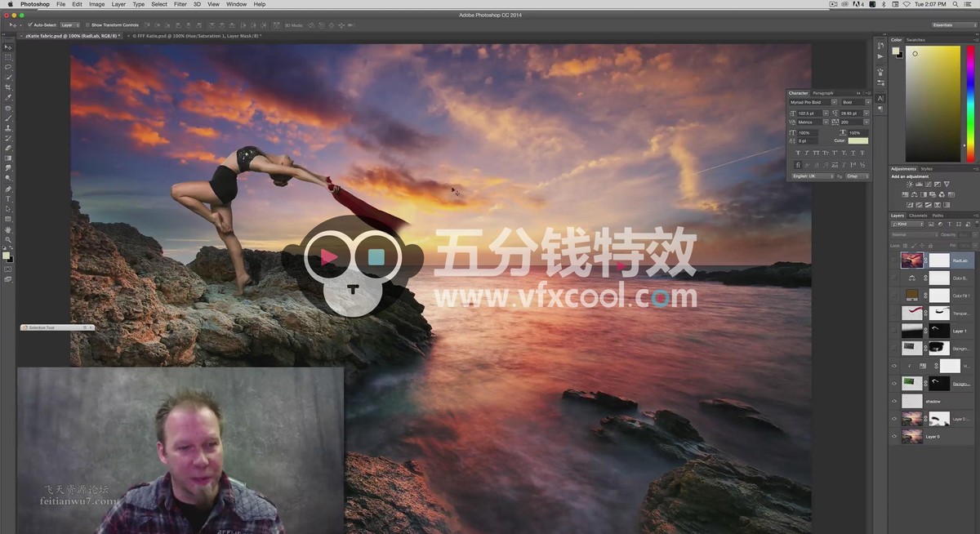This screenshot has height=534, width=980.
Task: Select the Eraser tool
Action: tap(8, 148)
